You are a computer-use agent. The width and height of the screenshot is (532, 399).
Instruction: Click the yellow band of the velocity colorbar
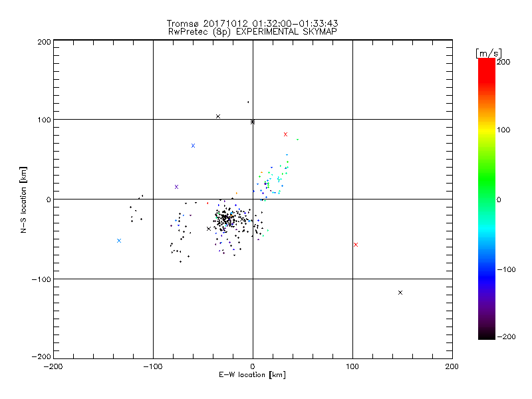pos(487,130)
